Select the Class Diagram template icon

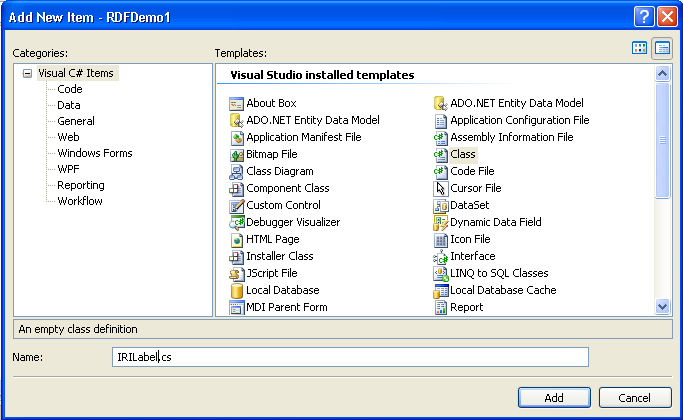coord(237,171)
